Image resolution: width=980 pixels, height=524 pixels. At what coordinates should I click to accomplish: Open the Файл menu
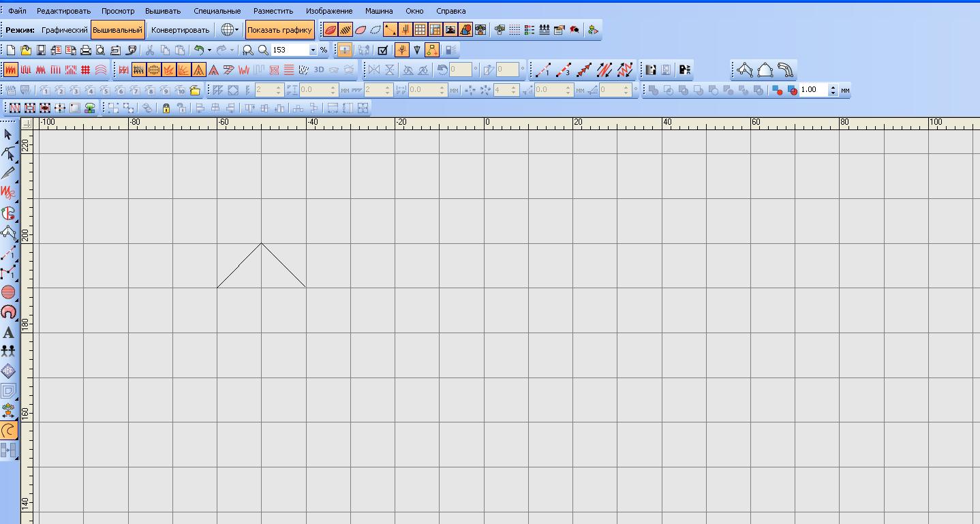coord(17,11)
